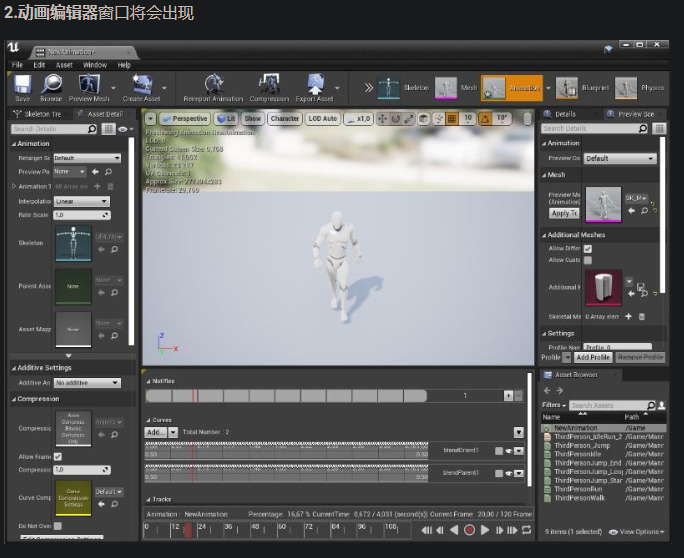
Task: Click the Character viewport button
Action: [x=284, y=119]
